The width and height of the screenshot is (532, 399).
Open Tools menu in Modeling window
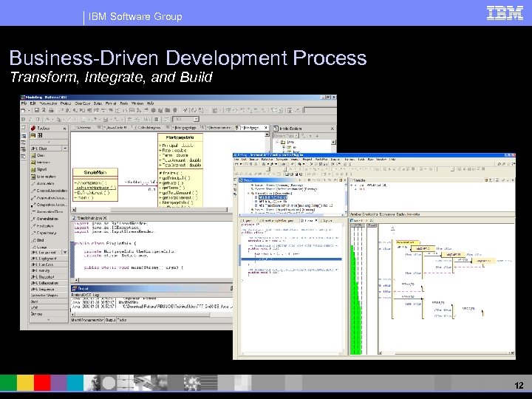coord(124,103)
